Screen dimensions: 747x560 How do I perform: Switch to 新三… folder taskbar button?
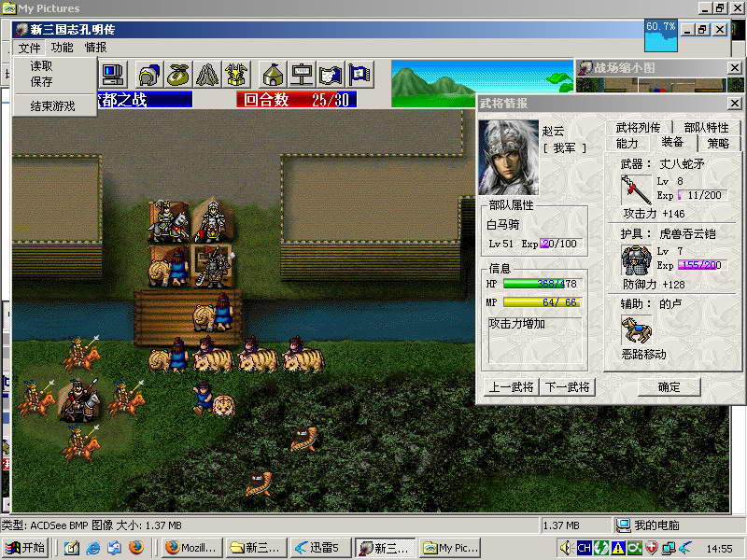pyautogui.click(x=256, y=548)
